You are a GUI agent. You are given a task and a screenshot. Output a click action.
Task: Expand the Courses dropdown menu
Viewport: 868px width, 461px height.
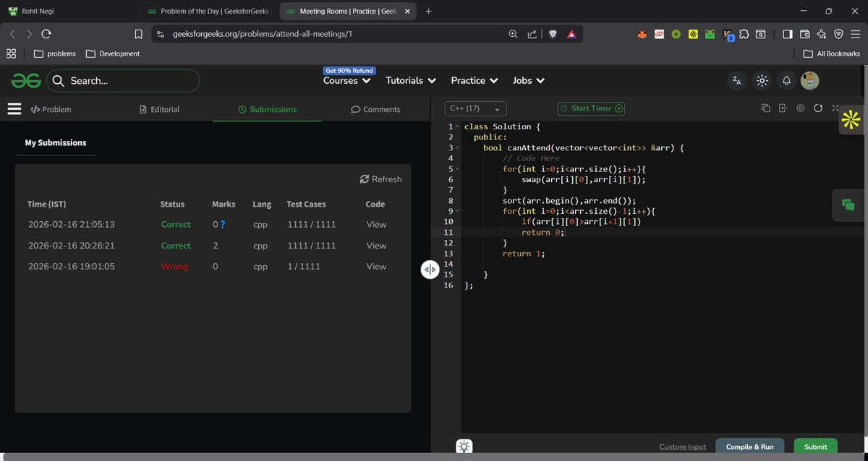coord(346,80)
